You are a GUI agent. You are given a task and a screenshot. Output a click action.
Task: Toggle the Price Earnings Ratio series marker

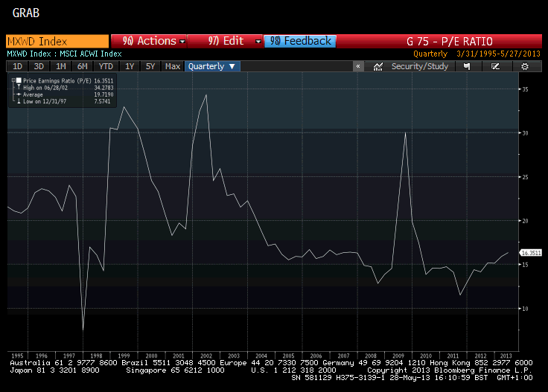pos(17,79)
